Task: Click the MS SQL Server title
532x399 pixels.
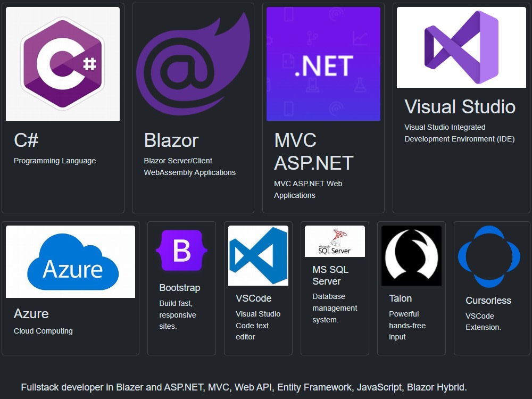Action: pyautogui.click(x=330, y=276)
